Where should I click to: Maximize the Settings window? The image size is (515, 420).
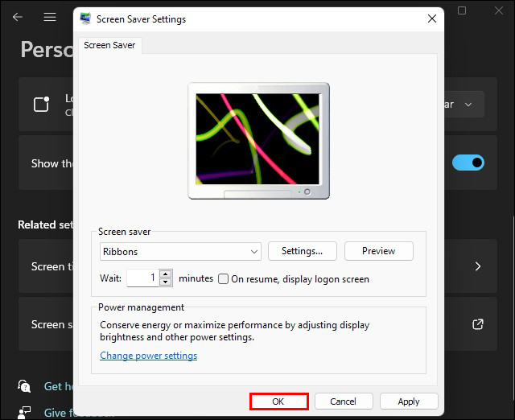coord(462,10)
